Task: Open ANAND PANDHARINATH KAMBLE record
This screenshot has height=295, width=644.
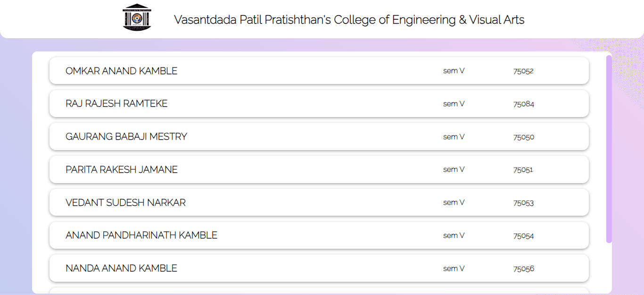Action: coord(141,236)
